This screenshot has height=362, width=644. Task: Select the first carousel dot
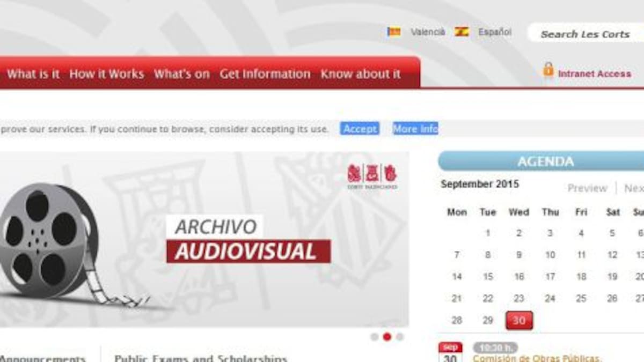tap(375, 337)
